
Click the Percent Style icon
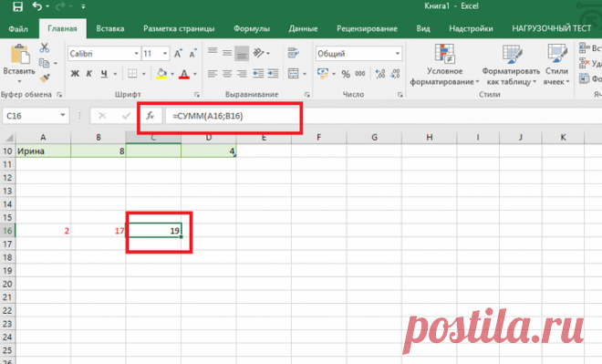[346, 74]
